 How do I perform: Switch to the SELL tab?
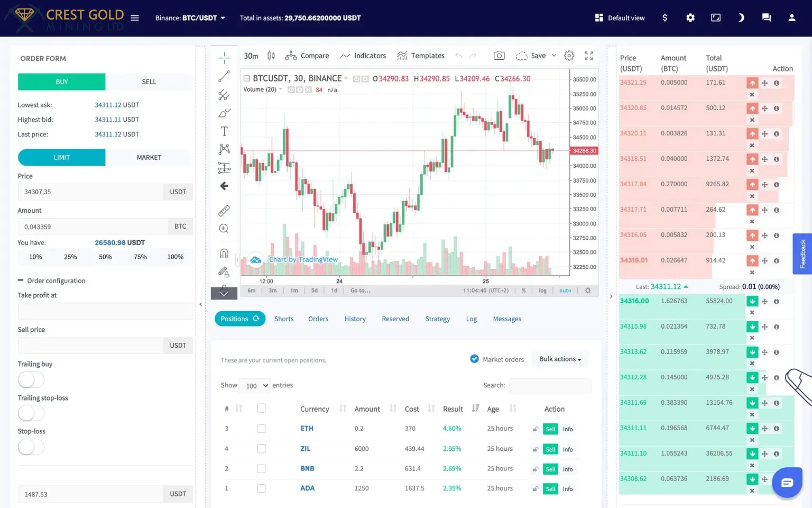(149, 81)
